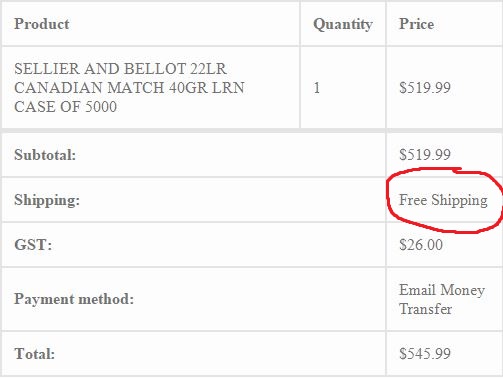Click the Payment method label
The height and width of the screenshot is (378, 503).
coord(74,299)
